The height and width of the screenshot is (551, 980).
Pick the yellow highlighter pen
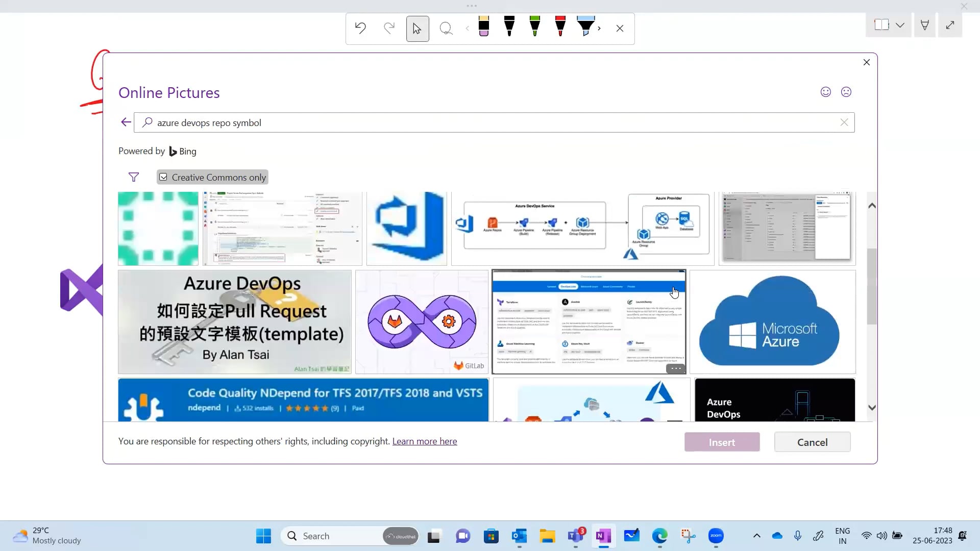pos(484,26)
